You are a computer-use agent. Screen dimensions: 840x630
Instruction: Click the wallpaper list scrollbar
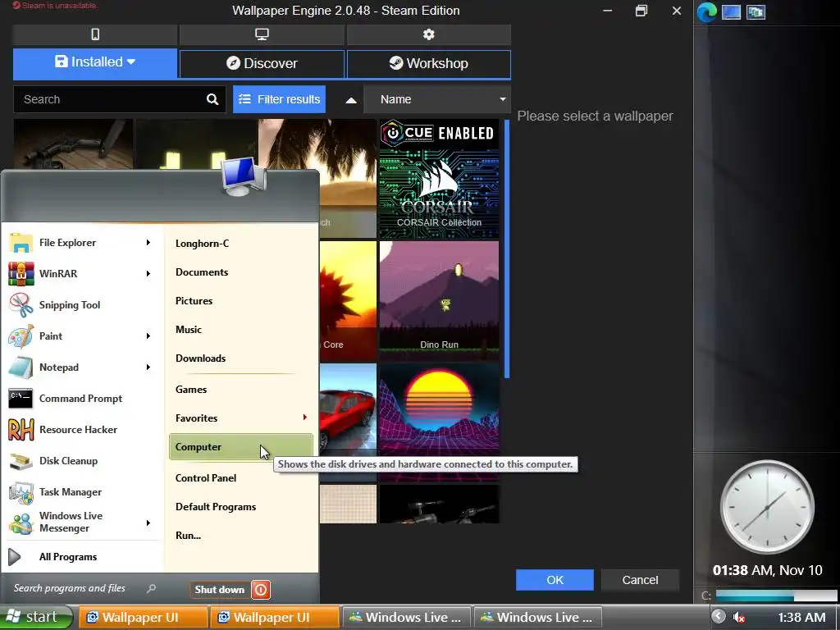coord(506,249)
